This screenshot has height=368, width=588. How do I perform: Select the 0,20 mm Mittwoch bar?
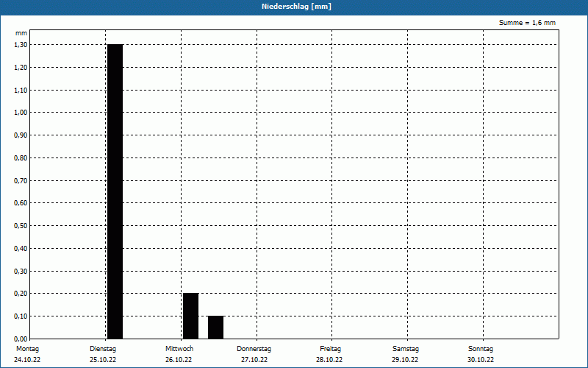coord(191,316)
